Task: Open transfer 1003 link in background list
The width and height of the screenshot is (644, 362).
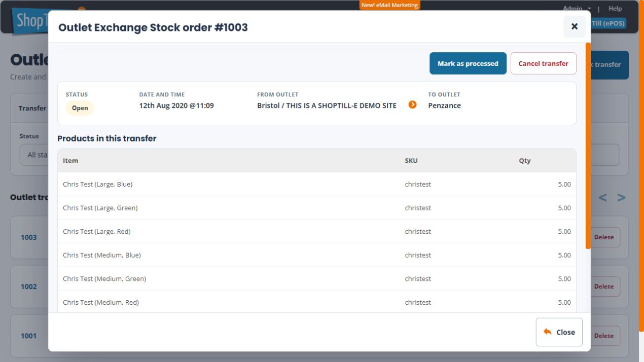Action: click(29, 237)
